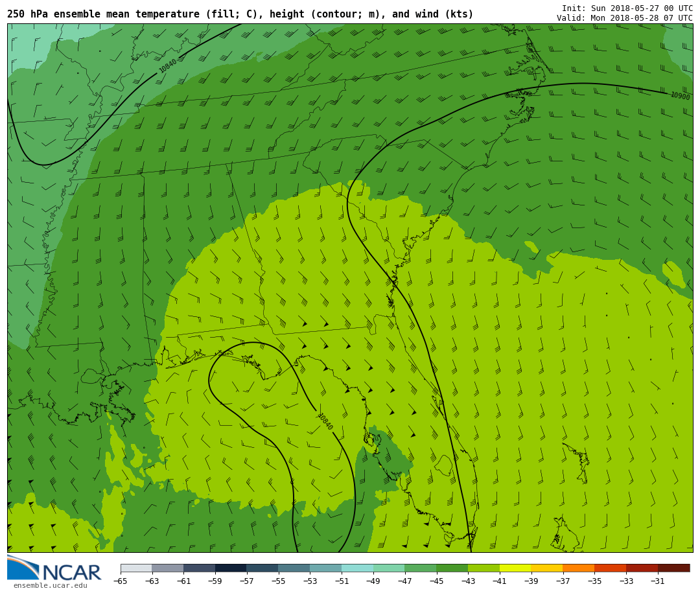
Task: Pick the mint green -49 to -47 swatch
Action: tap(389, 568)
